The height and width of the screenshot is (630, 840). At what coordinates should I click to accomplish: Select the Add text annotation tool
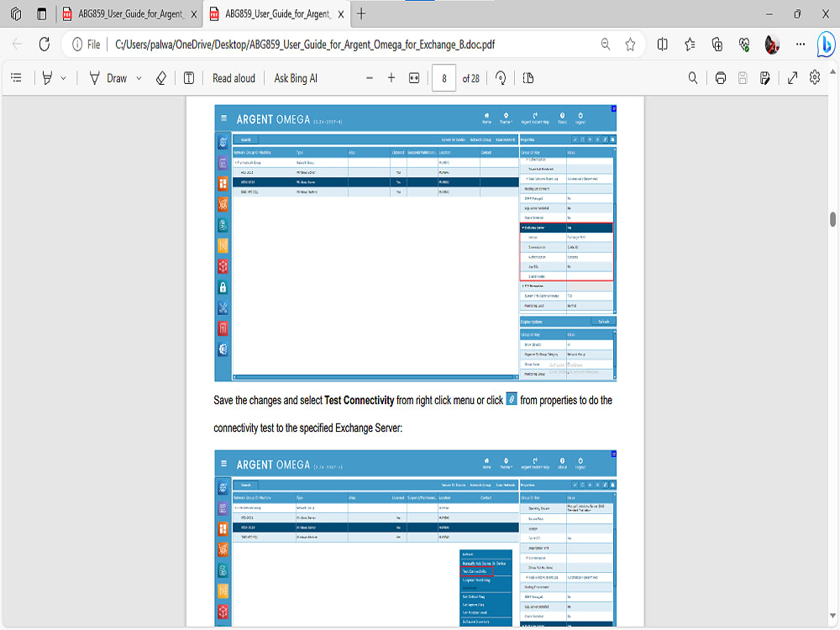(188, 77)
